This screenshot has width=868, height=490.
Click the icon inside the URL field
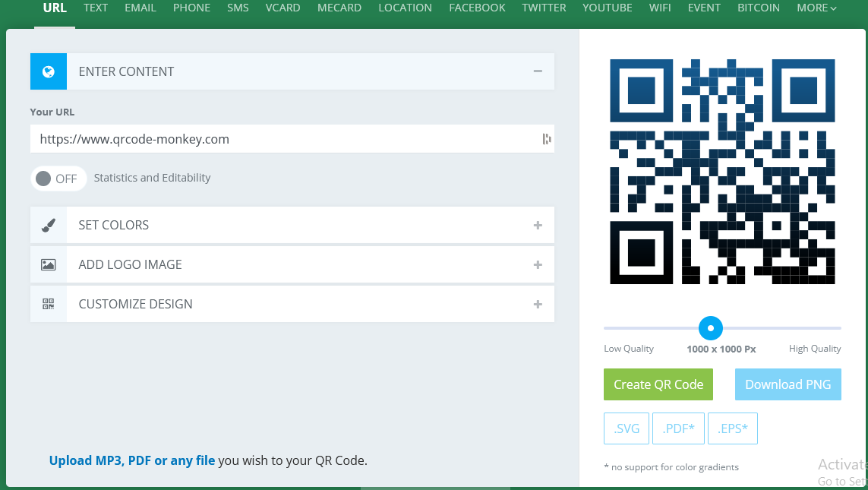(546, 139)
